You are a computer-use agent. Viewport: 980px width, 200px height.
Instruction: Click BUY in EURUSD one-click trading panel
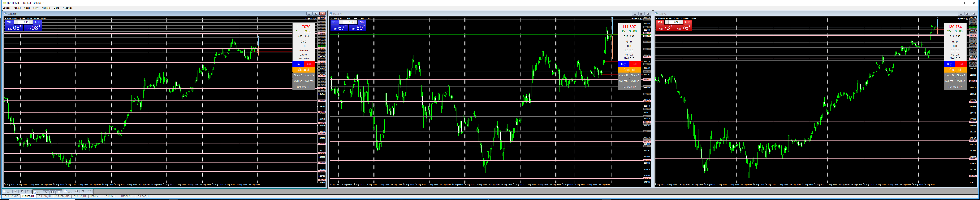37,22
